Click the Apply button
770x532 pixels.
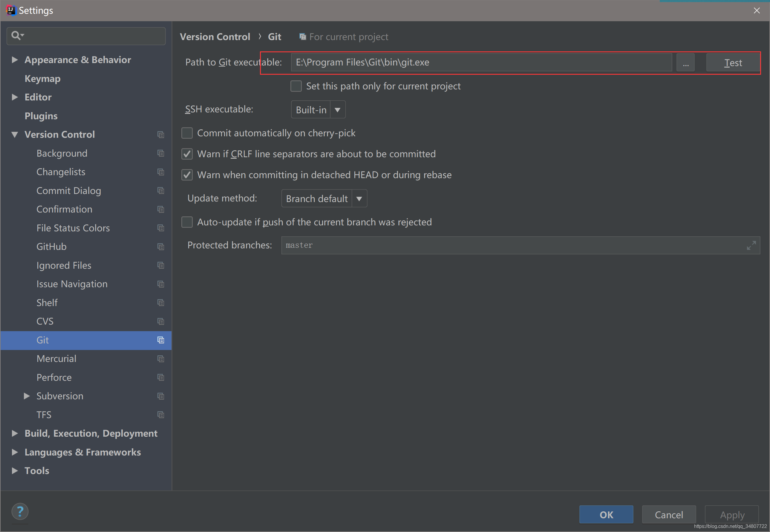[732, 515]
